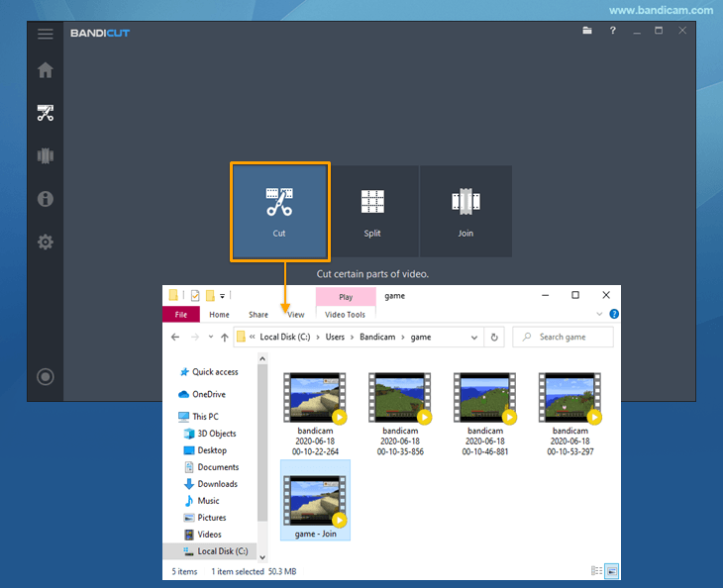Click Properties icon in quick access toolbar
The image size is (723, 588).
[195, 295]
